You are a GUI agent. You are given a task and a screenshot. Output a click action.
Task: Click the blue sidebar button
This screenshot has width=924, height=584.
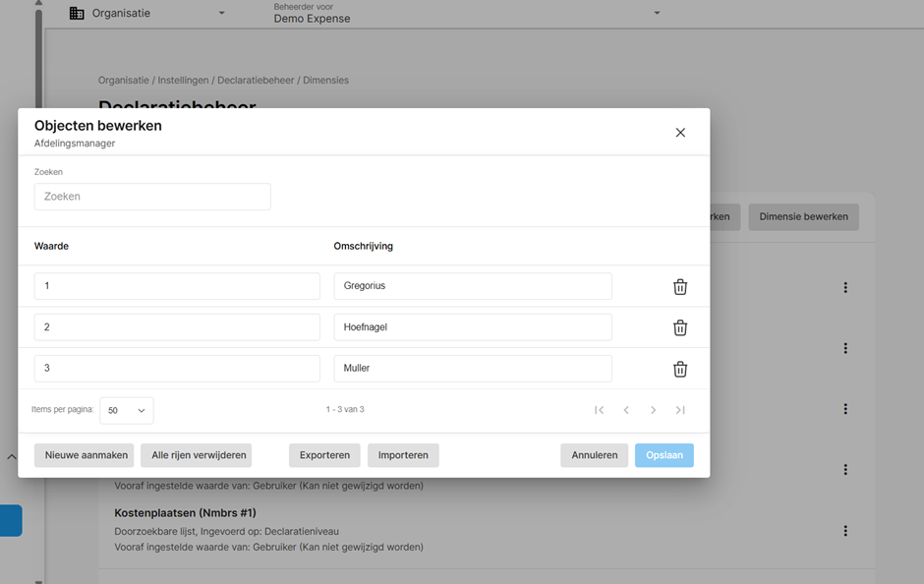pyautogui.click(x=11, y=521)
